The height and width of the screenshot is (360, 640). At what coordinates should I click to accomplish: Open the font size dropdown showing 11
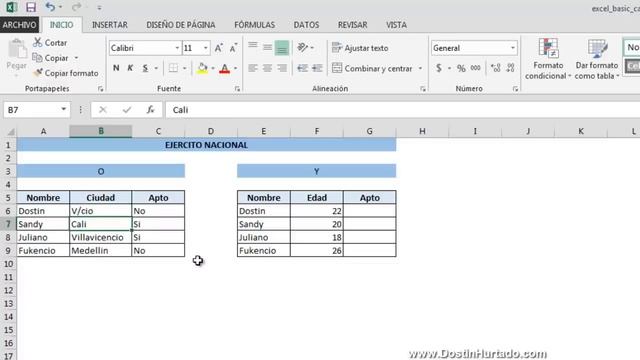(x=206, y=48)
